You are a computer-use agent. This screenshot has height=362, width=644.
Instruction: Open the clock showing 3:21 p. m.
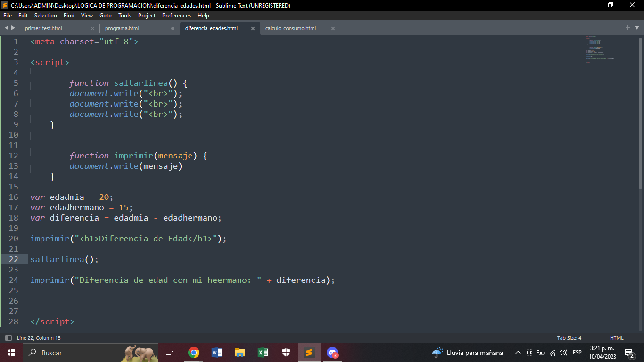click(x=602, y=353)
